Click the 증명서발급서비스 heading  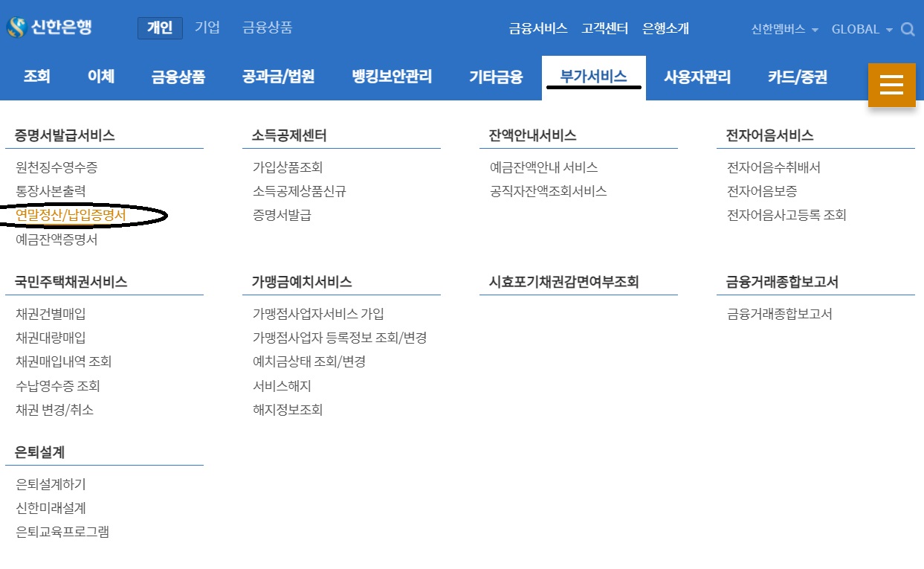[65, 135]
